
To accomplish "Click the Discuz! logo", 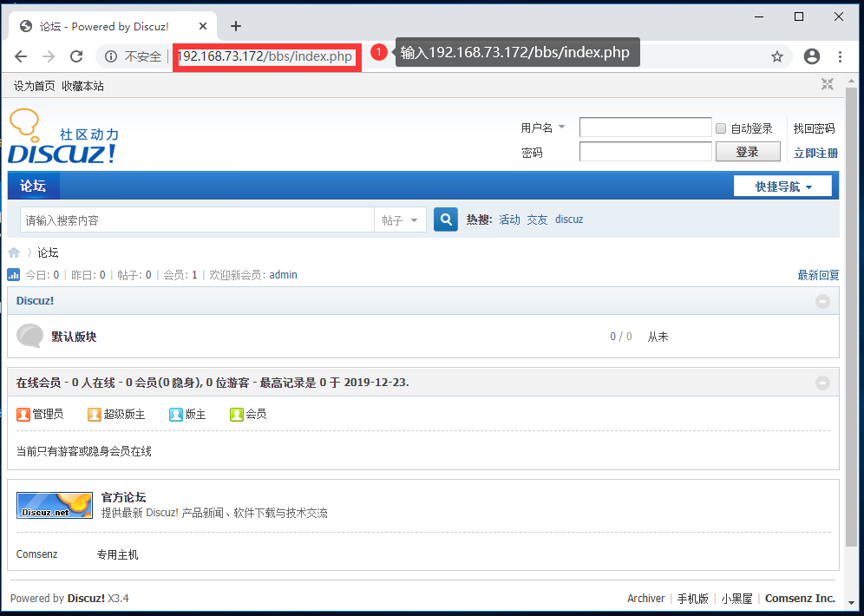I will [63, 136].
